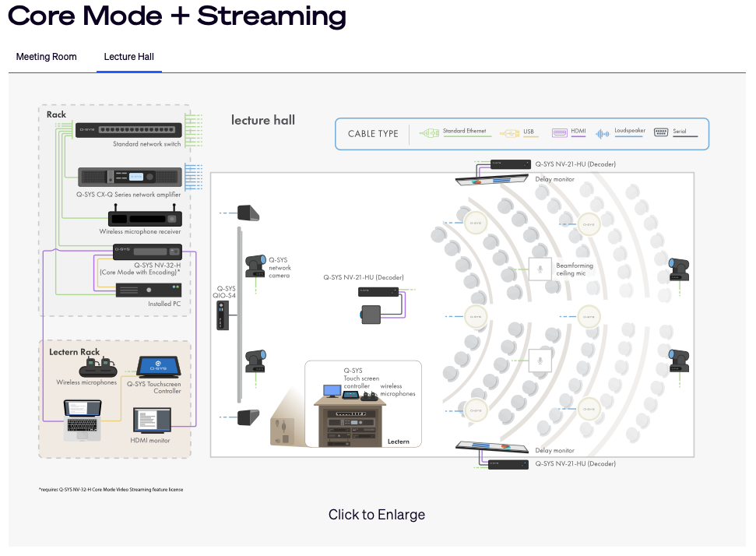Click the center Q-SYS NV-21-HU decoder device
This screenshot has width=756, height=556.
(x=378, y=292)
